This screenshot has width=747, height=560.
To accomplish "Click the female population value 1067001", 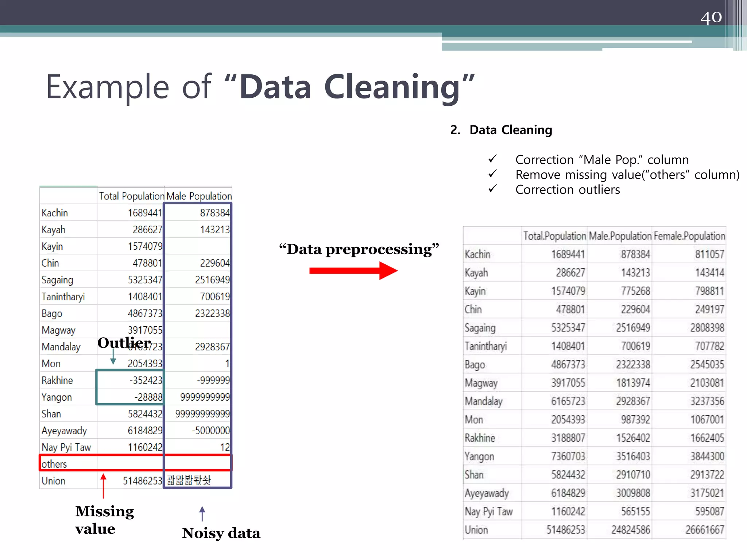I will pyautogui.click(x=707, y=419).
